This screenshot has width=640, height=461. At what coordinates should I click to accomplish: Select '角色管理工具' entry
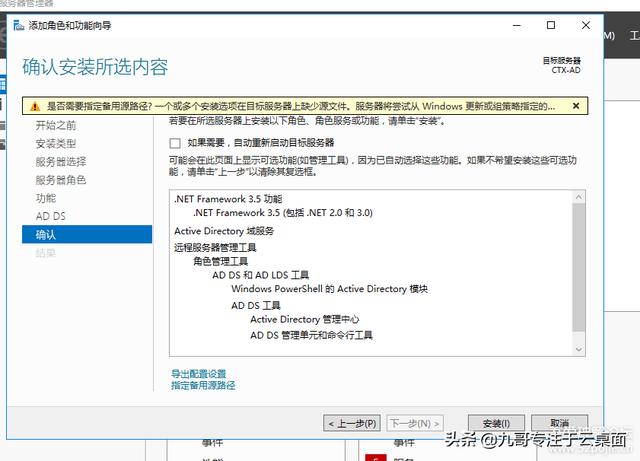[x=220, y=261]
